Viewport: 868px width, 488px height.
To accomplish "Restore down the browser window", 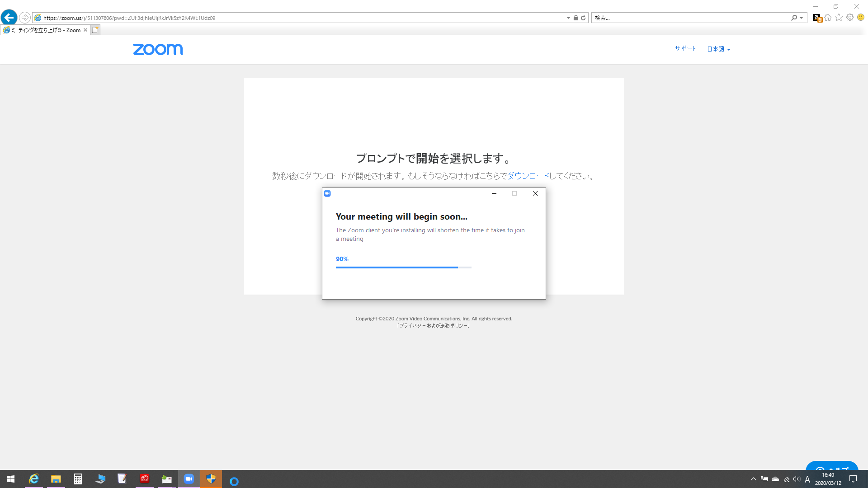I will click(x=836, y=6).
